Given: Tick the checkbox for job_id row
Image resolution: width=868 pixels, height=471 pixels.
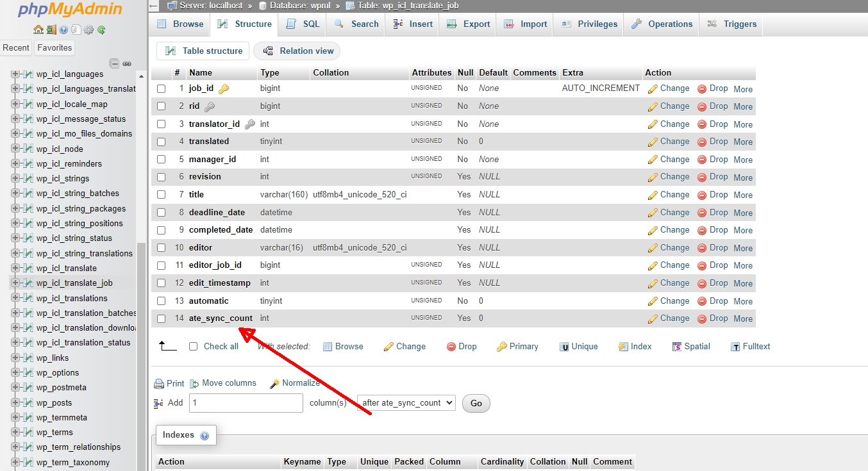Looking at the screenshot, I should [162, 89].
